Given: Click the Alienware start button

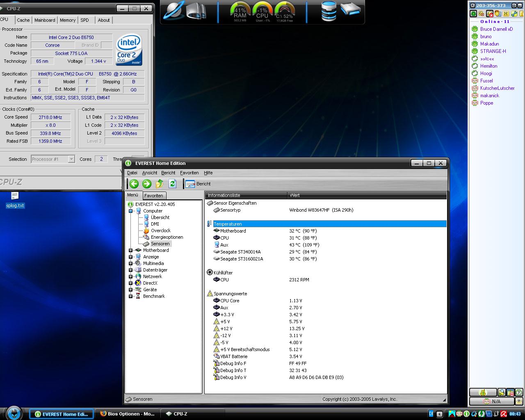Looking at the screenshot, I should coord(14,413).
